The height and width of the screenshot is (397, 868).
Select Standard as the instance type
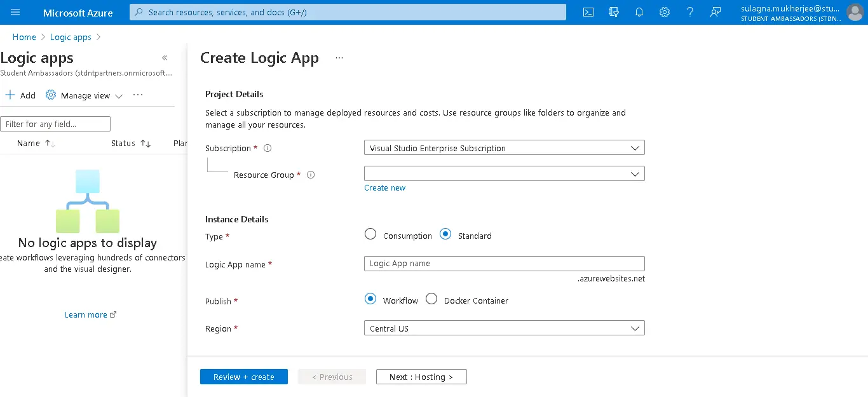pos(445,234)
